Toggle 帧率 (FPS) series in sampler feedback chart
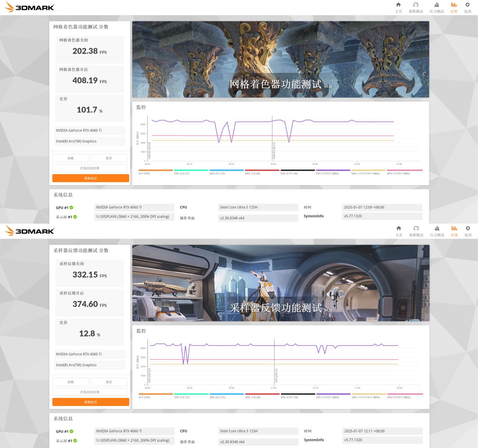The height and width of the screenshot is (448, 478). point(155,396)
